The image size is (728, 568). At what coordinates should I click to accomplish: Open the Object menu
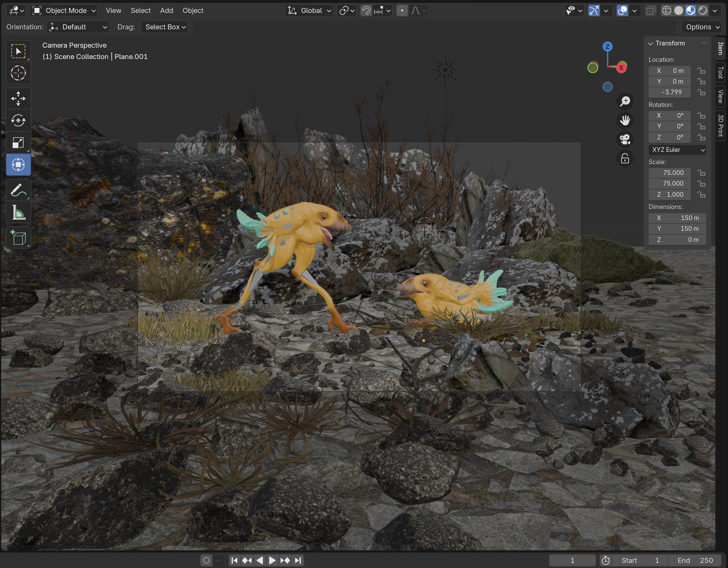(x=193, y=10)
